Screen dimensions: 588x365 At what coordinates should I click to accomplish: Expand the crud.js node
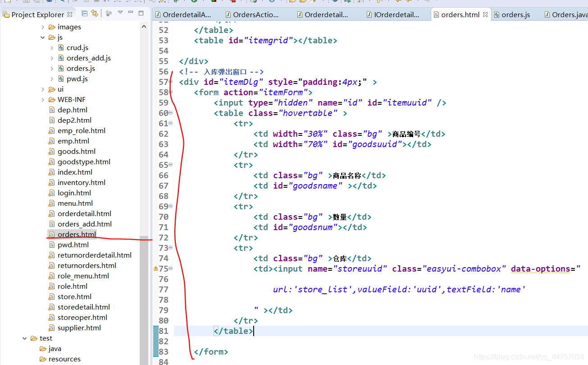click(52, 48)
